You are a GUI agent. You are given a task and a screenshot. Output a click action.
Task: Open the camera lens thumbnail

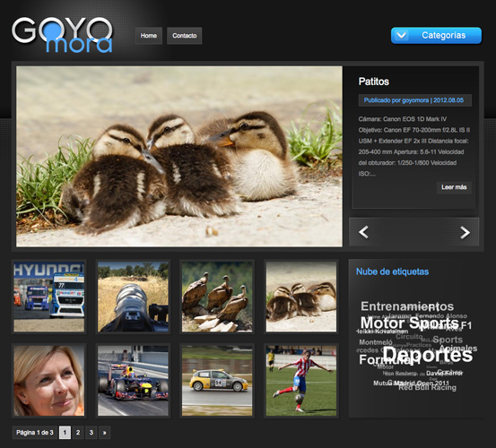coord(133,297)
